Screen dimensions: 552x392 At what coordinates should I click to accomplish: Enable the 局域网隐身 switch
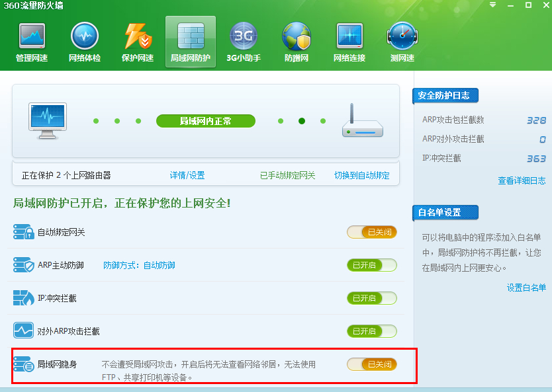click(372, 364)
